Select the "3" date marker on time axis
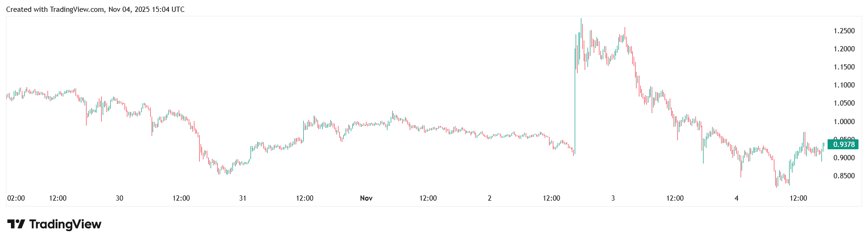This screenshot has height=242, width=868. click(613, 198)
